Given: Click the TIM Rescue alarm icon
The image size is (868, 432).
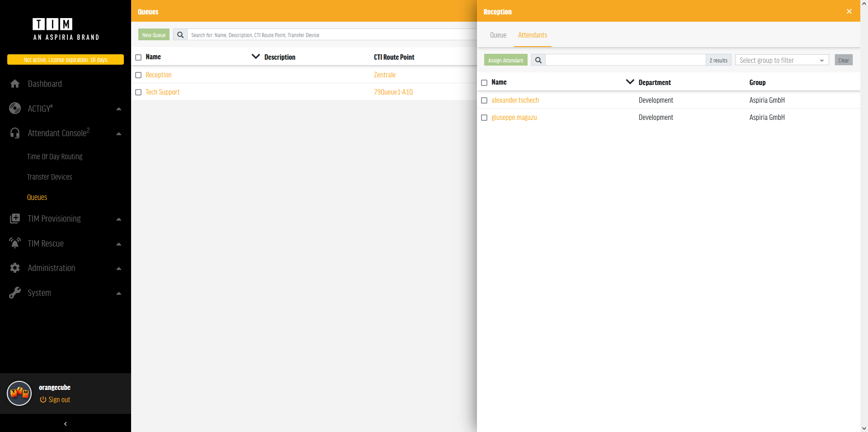Looking at the screenshot, I should (x=15, y=243).
